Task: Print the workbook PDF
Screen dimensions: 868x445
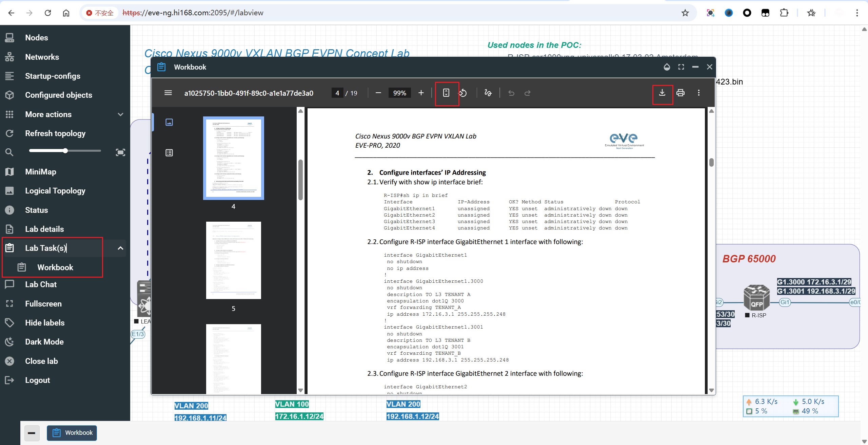Action: click(680, 93)
